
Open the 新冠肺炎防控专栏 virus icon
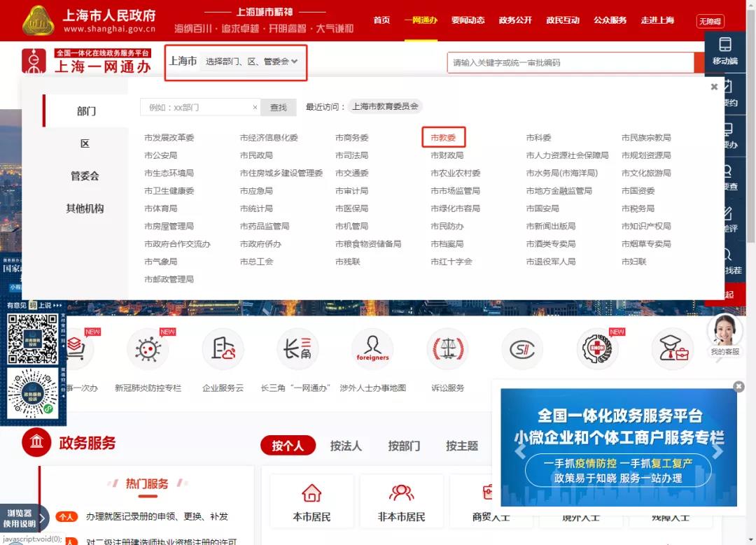coord(148,349)
